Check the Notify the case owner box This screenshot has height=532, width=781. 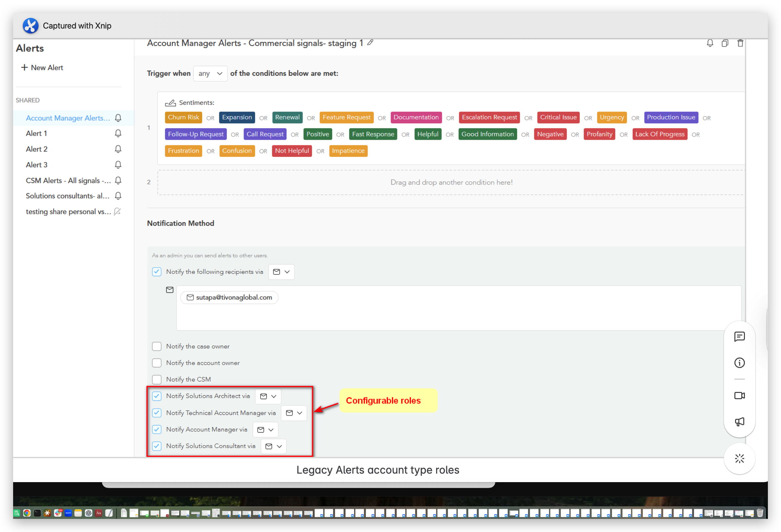pos(157,346)
